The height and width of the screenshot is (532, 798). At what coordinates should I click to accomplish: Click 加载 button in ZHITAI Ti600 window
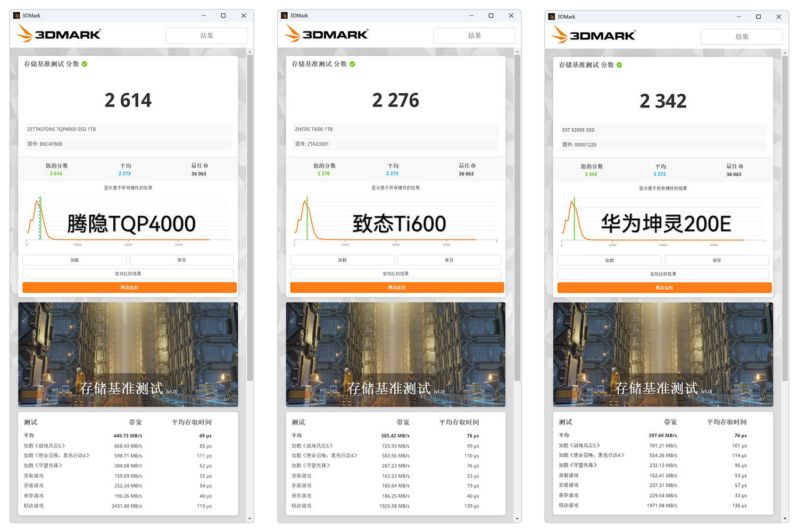(342, 260)
